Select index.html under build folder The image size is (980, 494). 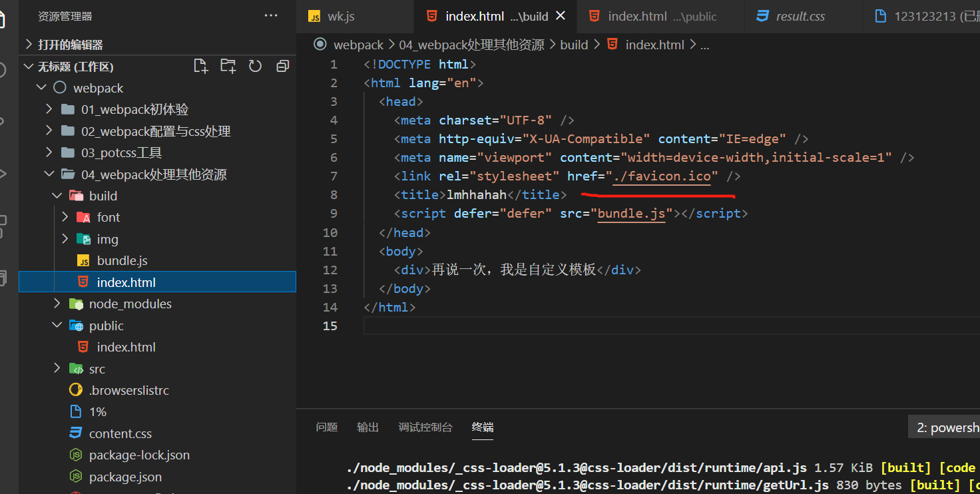tap(157, 282)
